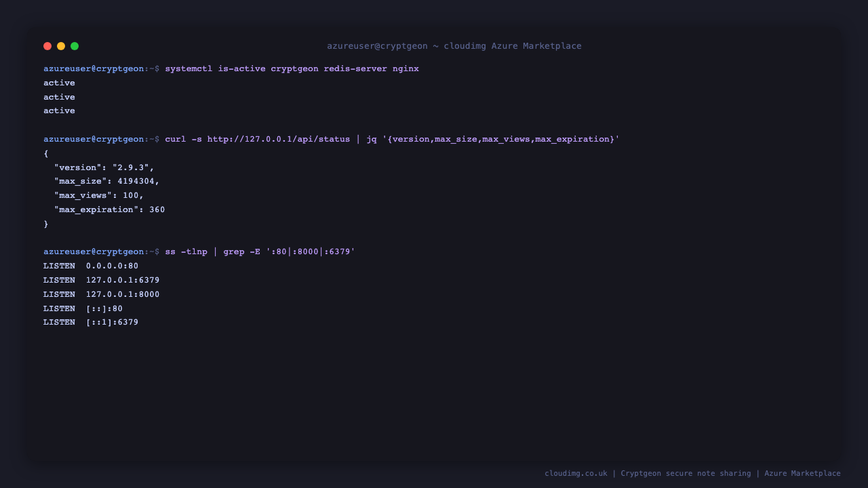868x488 pixels.
Task: Click the 'LISTEN [::]:80' line
Action: 83,309
